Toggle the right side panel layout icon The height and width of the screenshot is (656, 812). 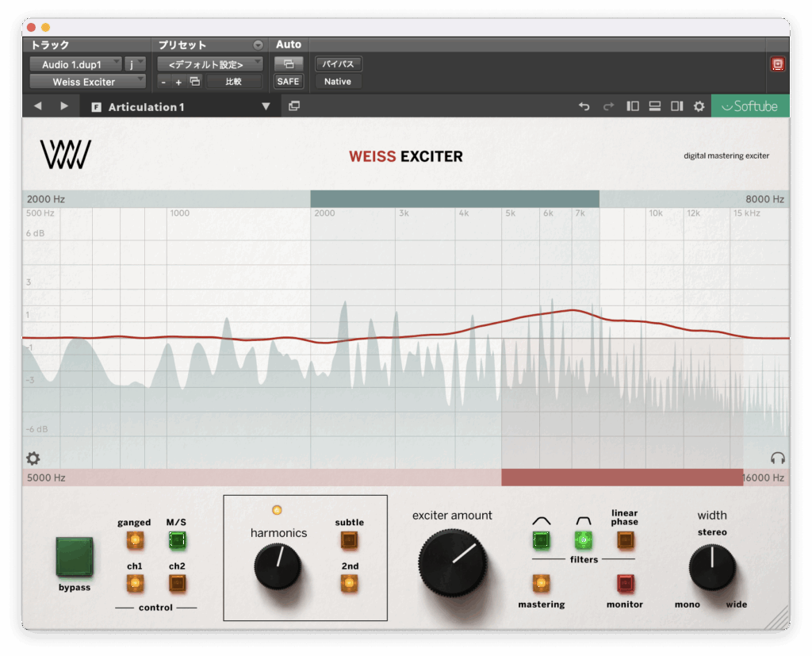[x=677, y=106]
